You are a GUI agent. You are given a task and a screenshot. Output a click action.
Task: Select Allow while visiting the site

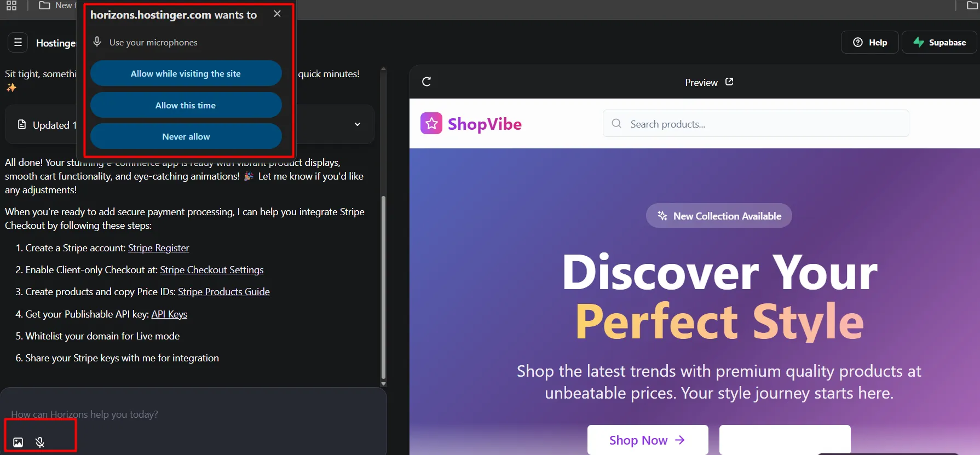(x=186, y=73)
